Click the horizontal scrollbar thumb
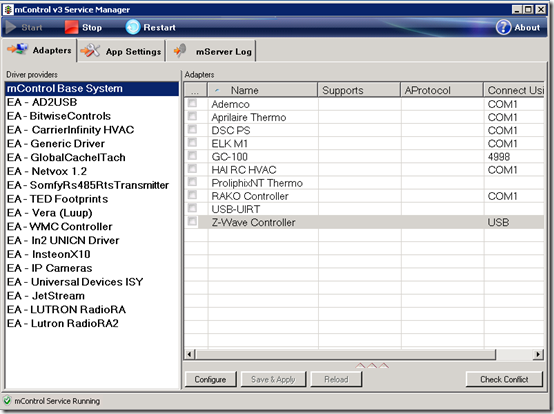The width and height of the screenshot is (554, 414). click(x=345, y=354)
